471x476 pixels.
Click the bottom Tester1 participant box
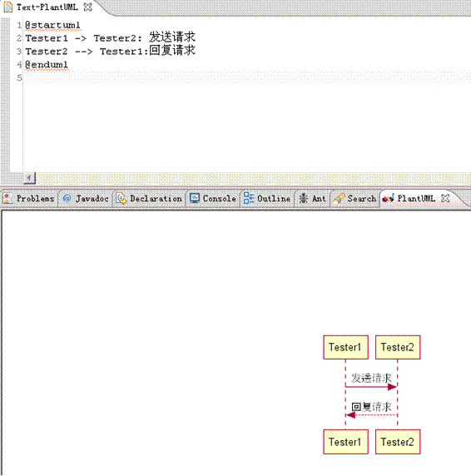tap(345, 442)
